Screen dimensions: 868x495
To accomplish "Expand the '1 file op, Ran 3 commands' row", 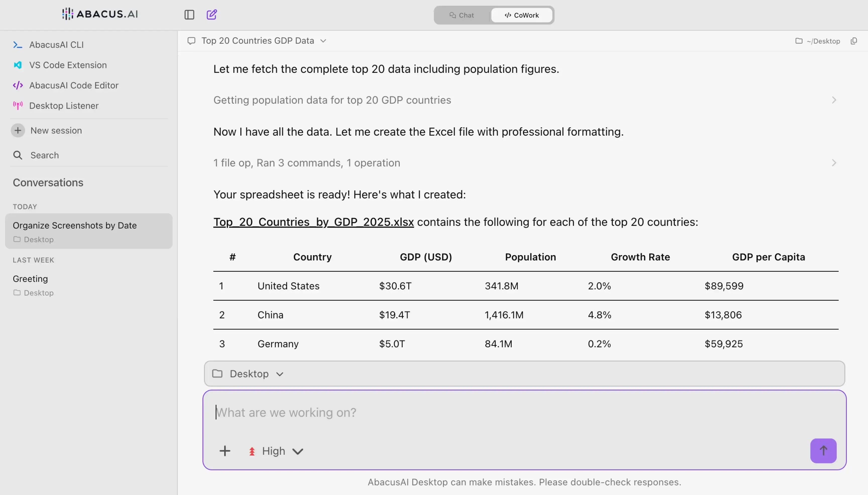I will point(307,163).
